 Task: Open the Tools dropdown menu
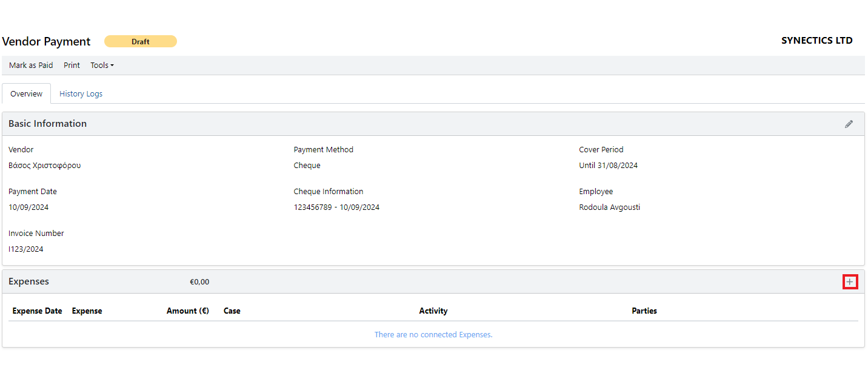pos(102,66)
